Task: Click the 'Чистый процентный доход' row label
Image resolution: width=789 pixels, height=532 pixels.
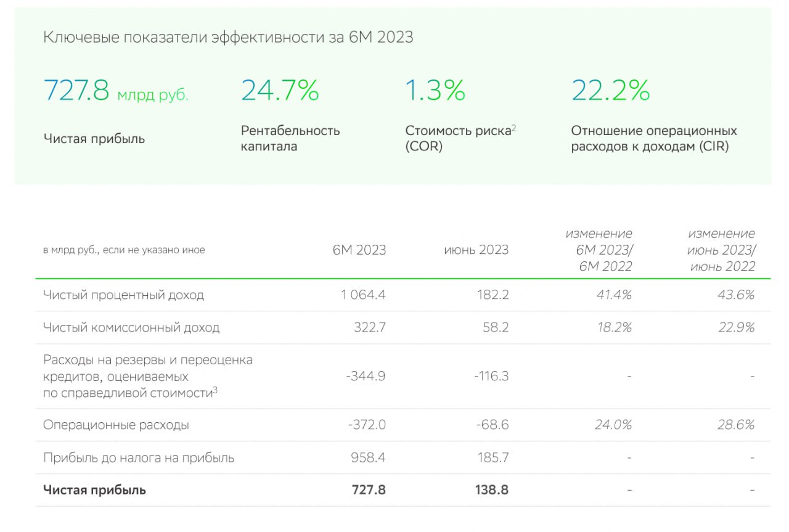Action: (123, 295)
